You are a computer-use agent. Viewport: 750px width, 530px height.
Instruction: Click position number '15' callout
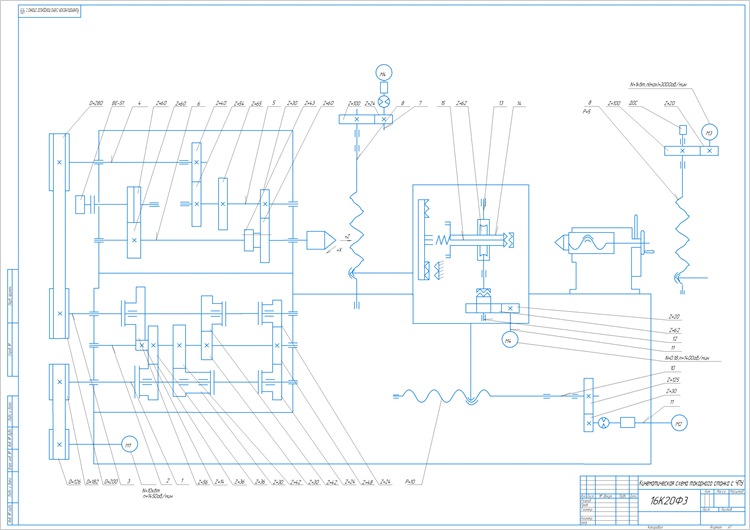(x=443, y=103)
